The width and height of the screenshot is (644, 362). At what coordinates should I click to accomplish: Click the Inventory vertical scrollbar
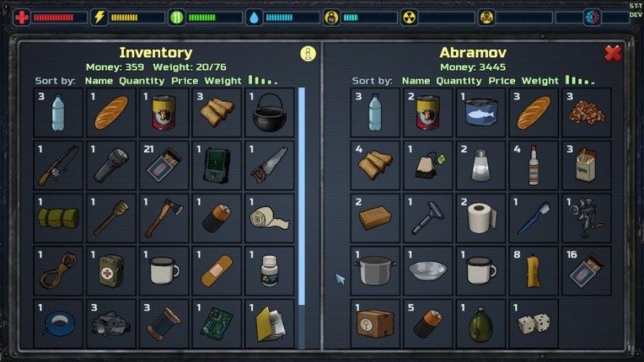pyautogui.click(x=302, y=196)
